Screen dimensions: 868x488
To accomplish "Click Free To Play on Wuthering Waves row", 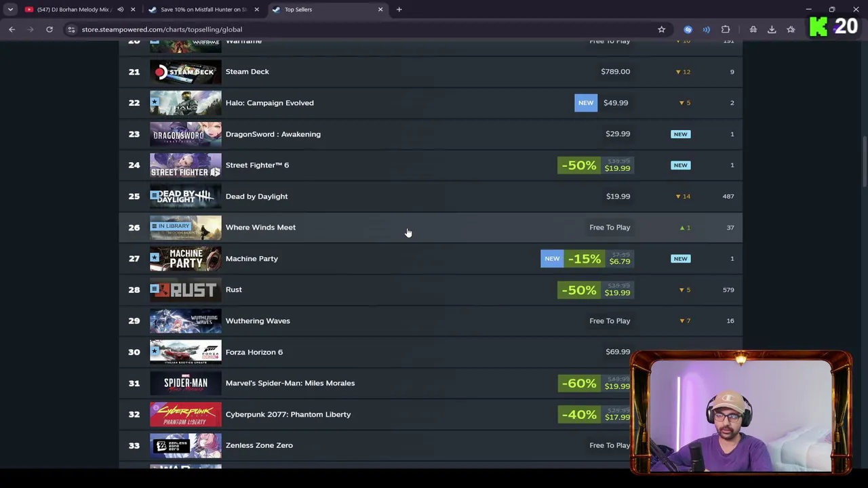I will click(x=610, y=321).
